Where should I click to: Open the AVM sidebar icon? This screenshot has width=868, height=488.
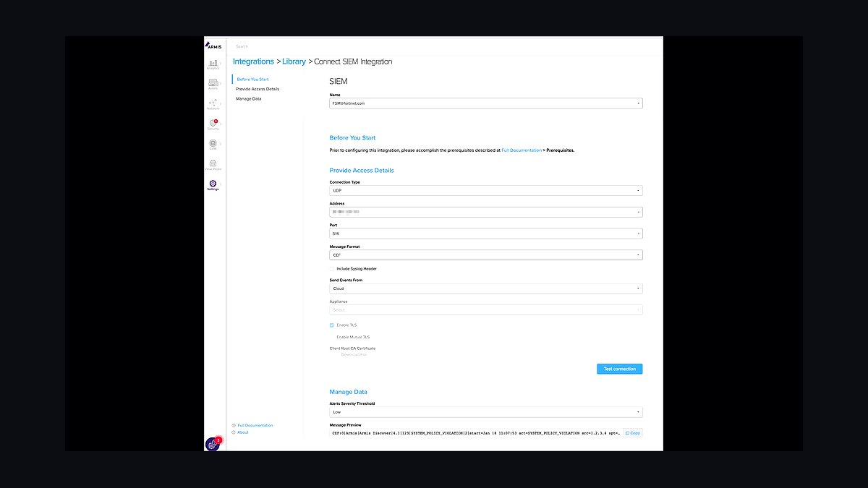coord(213,143)
